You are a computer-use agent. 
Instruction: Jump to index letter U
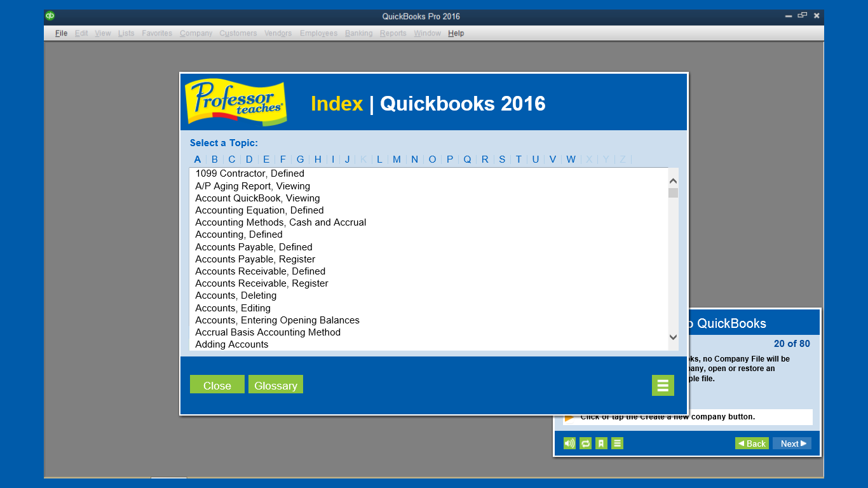536,159
